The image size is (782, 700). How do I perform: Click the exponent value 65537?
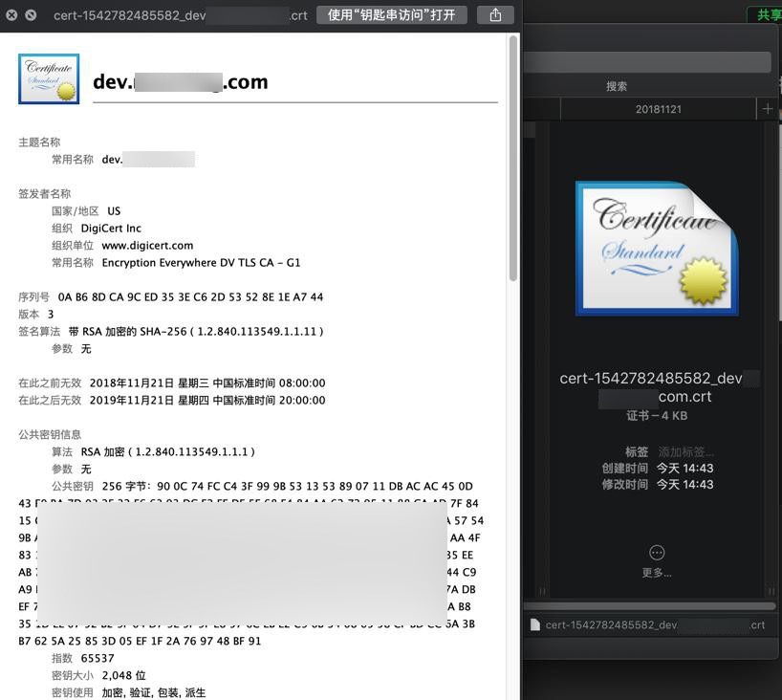click(98, 659)
